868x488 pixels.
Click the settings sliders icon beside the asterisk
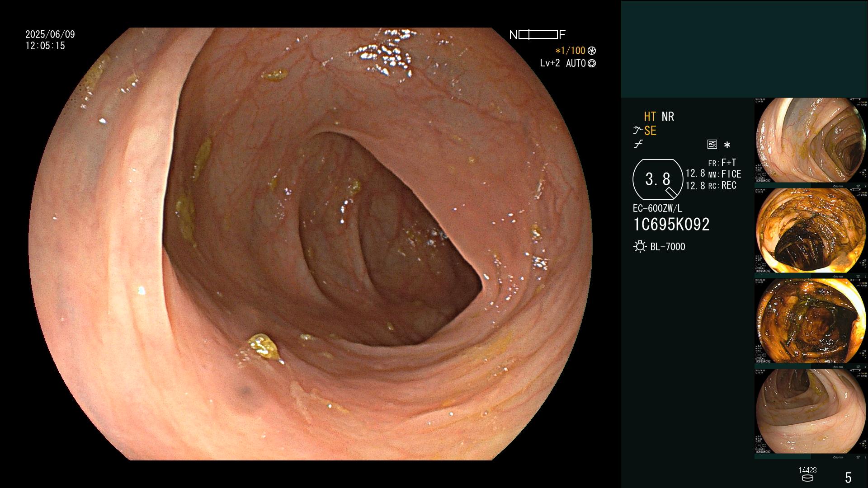click(712, 145)
